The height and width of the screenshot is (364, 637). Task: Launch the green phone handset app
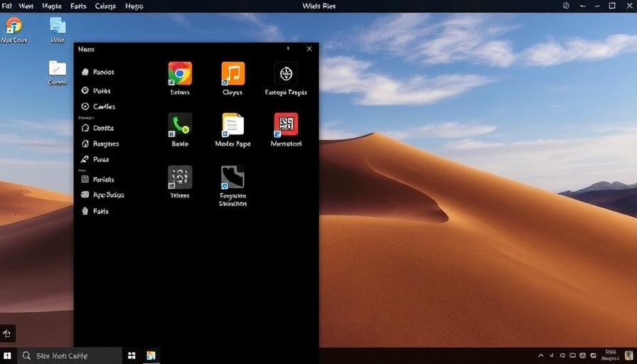tap(180, 124)
